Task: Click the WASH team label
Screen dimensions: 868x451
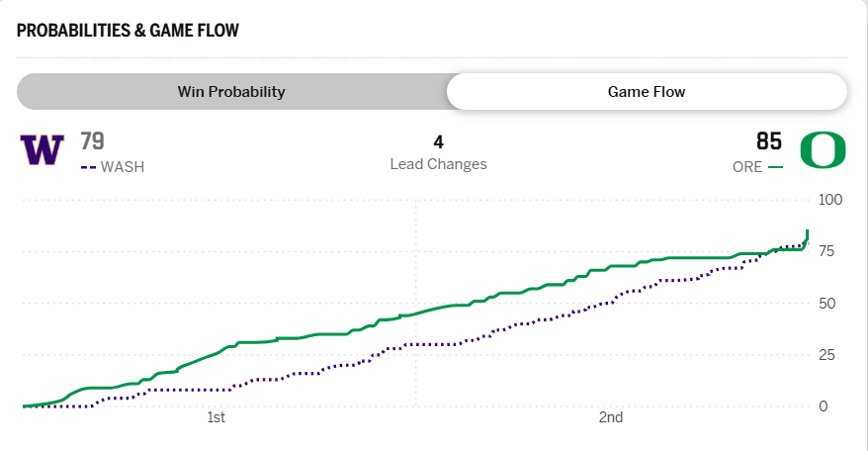Action: pos(123,167)
